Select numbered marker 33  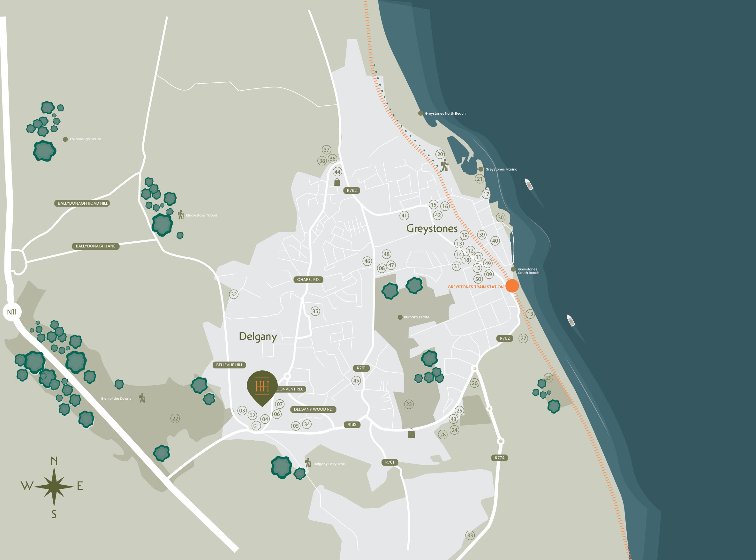click(470, 535)
